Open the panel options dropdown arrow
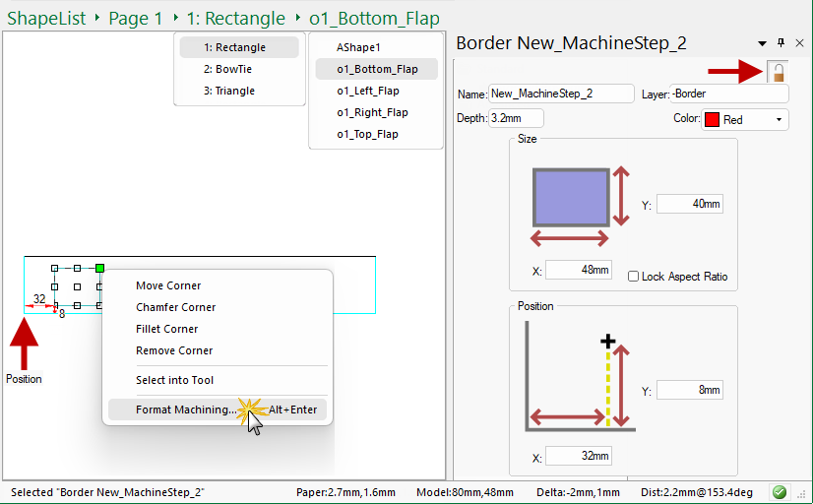 coord(762,43)
